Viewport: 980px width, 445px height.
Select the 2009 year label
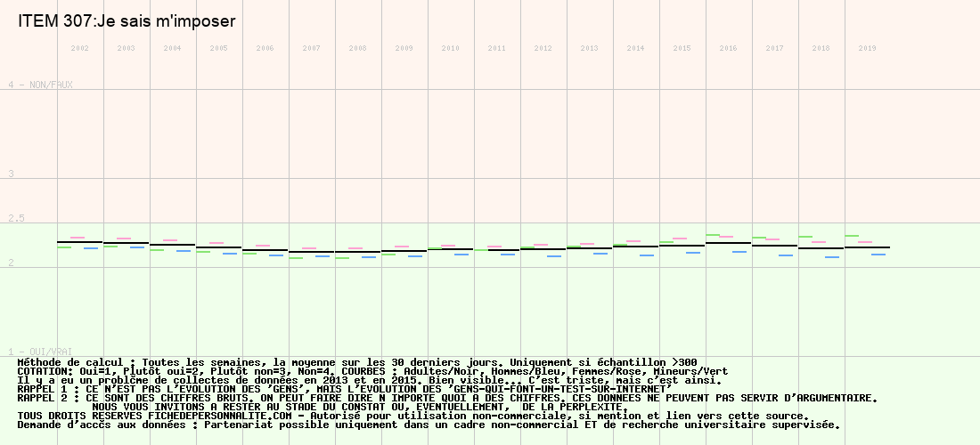pyautogui.click(x=404, y=48)
